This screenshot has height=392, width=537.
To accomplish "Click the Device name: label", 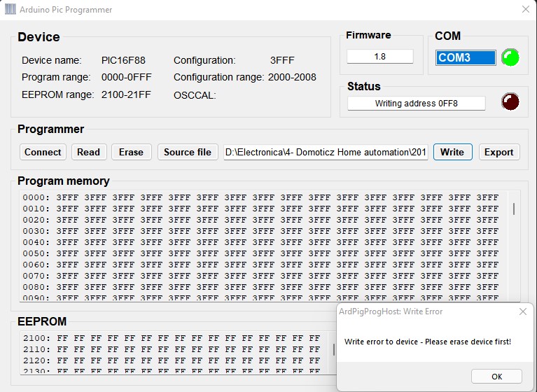I will click(x=52, y=60).
